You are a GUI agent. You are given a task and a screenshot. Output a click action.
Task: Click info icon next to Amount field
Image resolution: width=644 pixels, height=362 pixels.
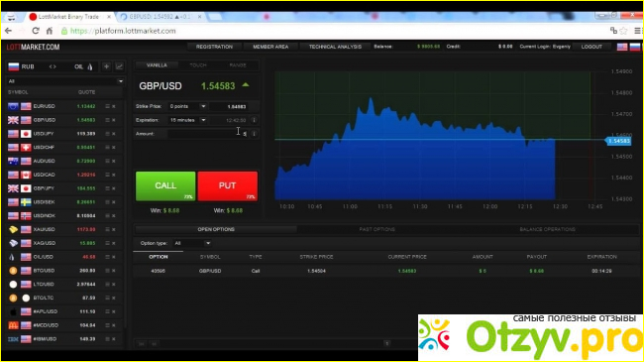254,134
